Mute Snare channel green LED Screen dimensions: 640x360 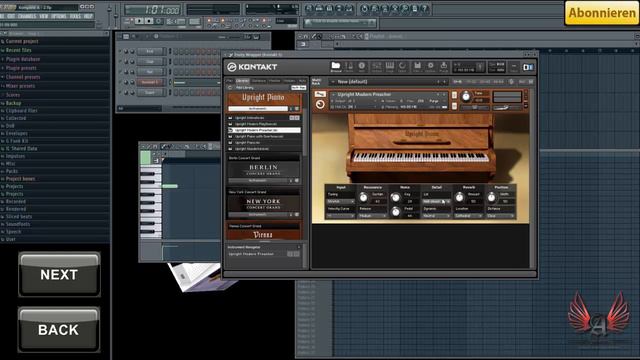(x=120, y=93)
